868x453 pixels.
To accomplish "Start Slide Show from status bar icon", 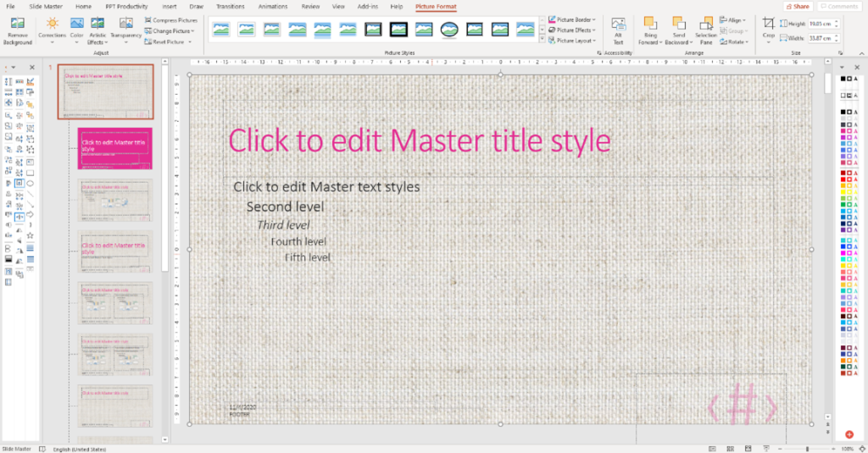I will tap(766, 449).
